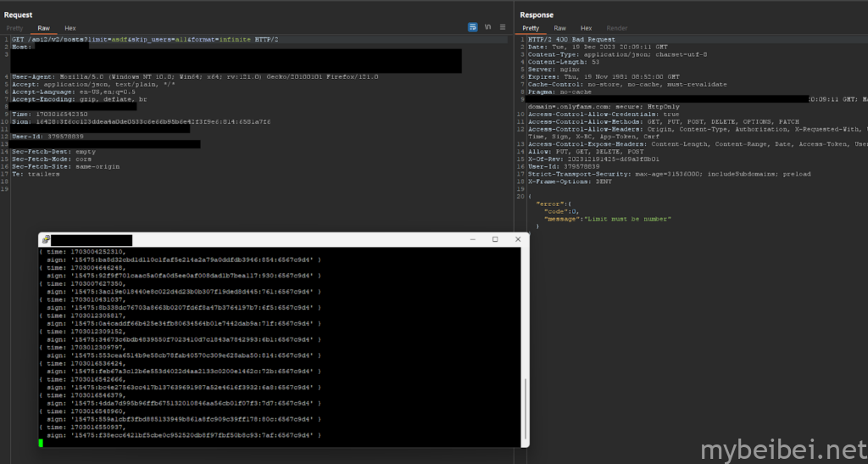868x464 pixels.
Task: Maximize the terminal window
Action: coord(495,240)
